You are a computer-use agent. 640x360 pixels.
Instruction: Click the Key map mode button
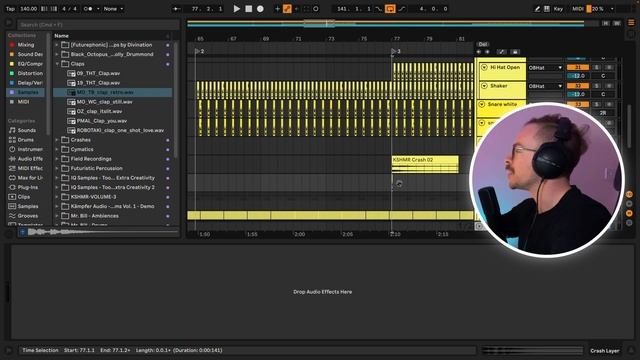558,9
